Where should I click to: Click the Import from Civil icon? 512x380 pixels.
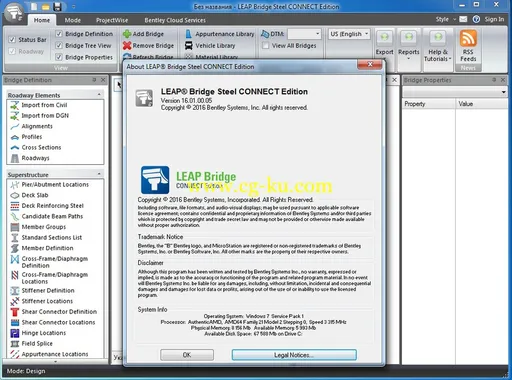(15, 105)
